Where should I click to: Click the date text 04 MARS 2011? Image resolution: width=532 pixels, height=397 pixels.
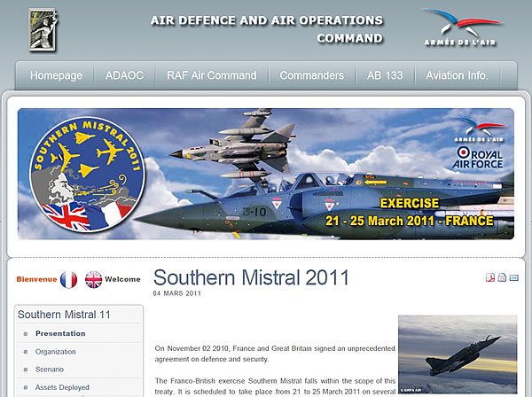tap(176, 293)
